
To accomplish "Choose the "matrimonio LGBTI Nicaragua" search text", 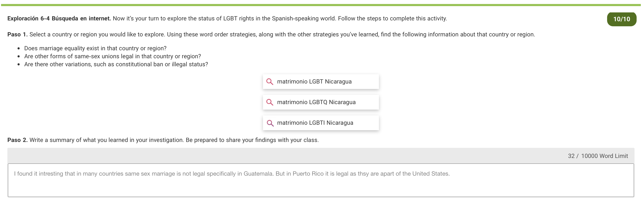I will (x=315, y=123).
